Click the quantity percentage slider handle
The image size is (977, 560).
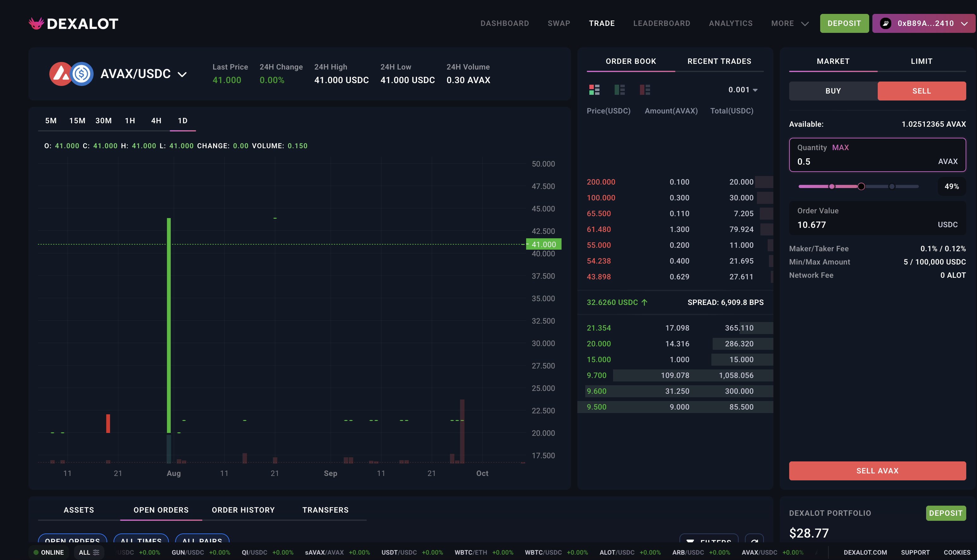[861, 186]
